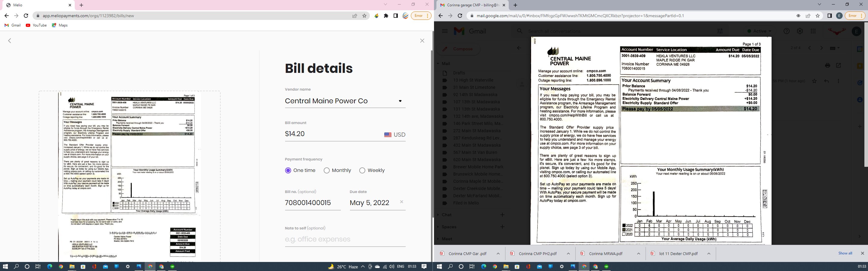868x271 pixels.
Task: Clear the due date with X icon
Action: click(401, 202)
